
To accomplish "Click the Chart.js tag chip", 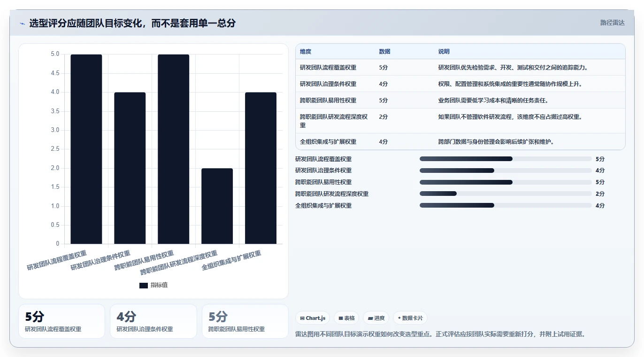I will (x=313, y=318).
